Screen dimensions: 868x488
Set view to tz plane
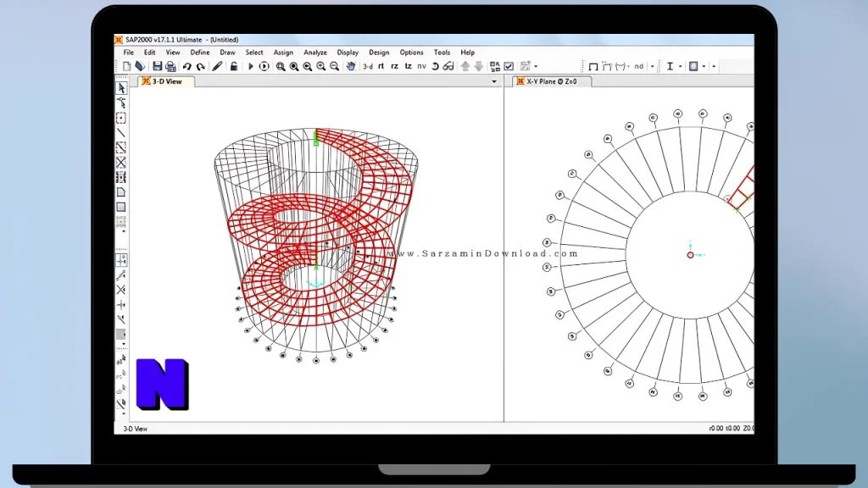coord(408,66)
